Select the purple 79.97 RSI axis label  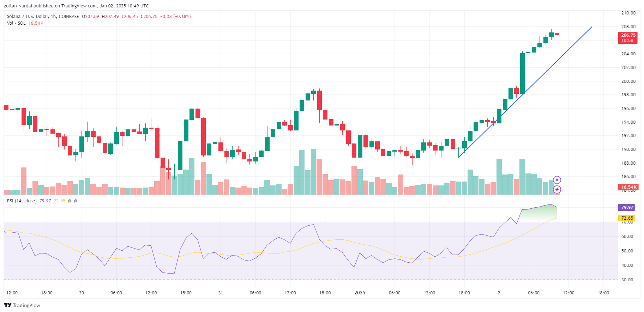click(627, 208)
